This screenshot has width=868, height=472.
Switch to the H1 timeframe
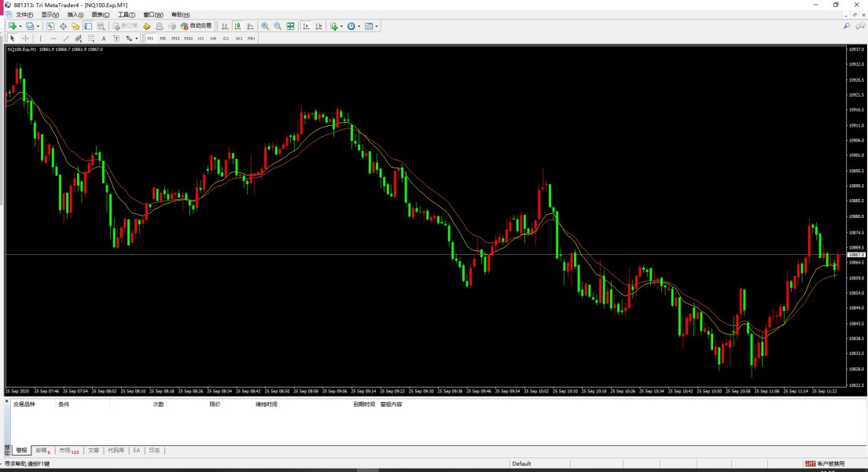201,39
